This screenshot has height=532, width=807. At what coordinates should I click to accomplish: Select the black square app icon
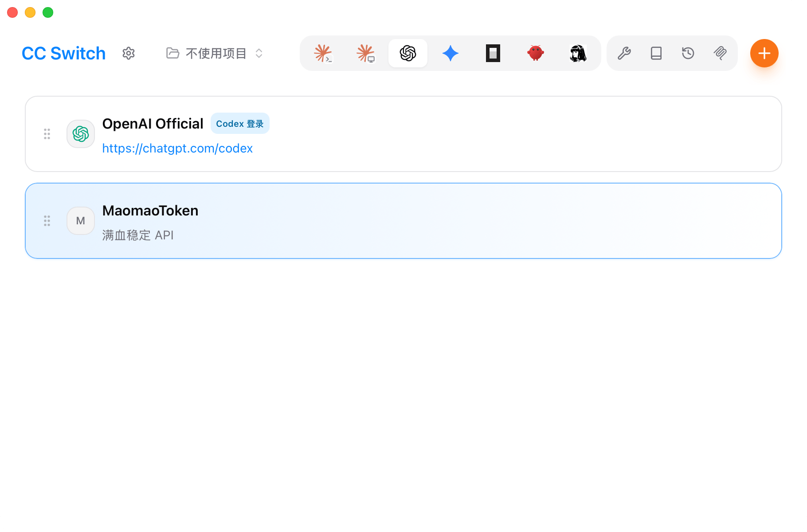pyautogui.click(x=493, y=53)
